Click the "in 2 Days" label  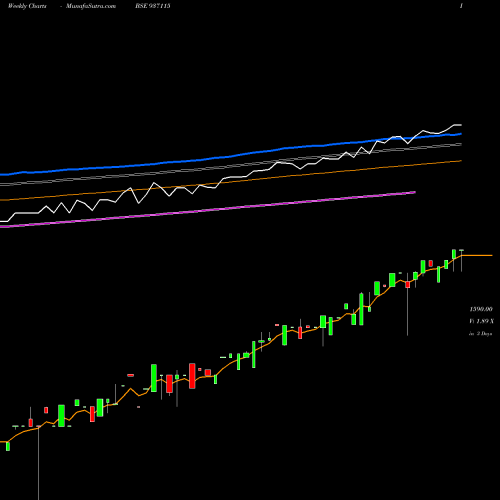[480, 333]
